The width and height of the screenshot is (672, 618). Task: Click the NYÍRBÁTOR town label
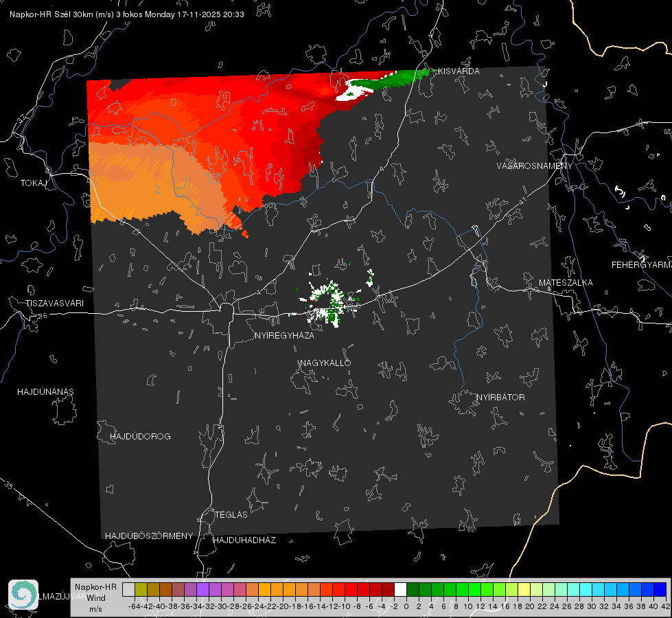pyautogui.click(x=500, y=398)
